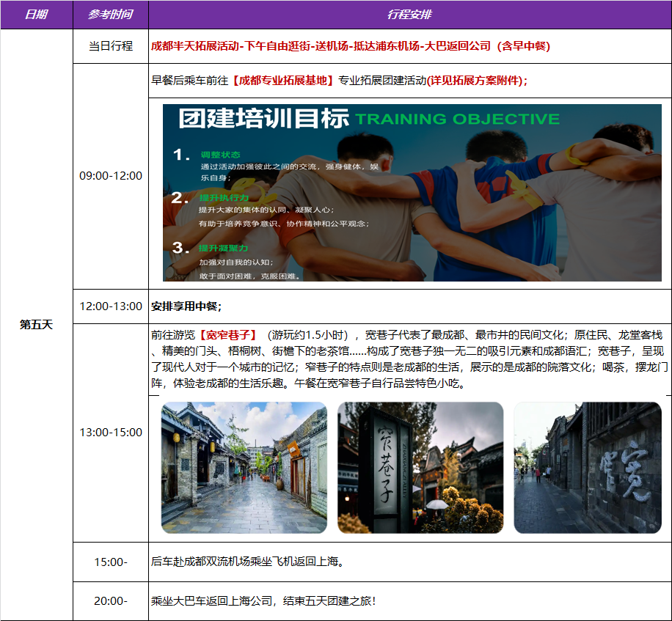
Task: Click the 提升凝聚力 objective heading
Action: pos(224,248)
